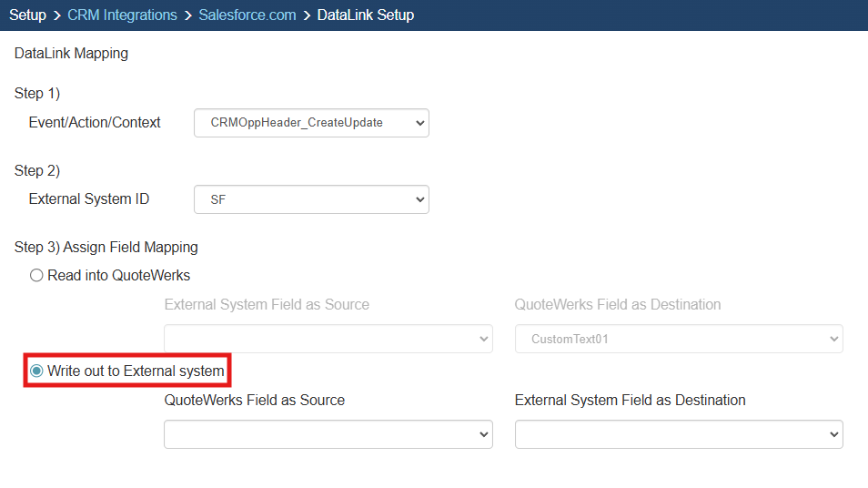Open External System Field as Destination dropdown

coord(679,434)
